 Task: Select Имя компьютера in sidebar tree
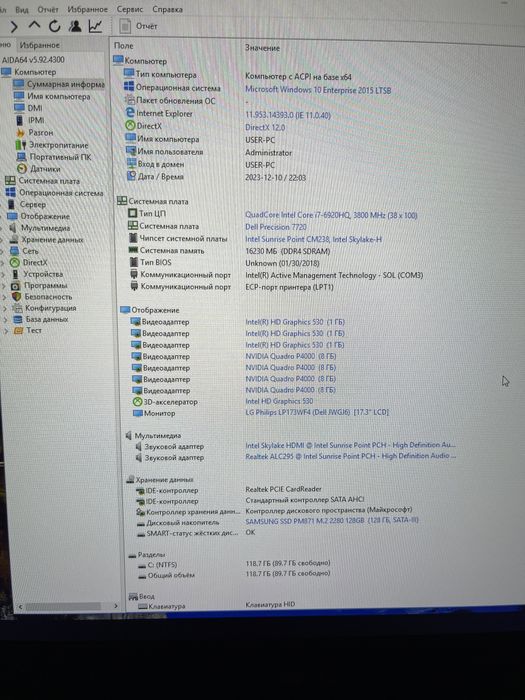click(x=52, y=96)
